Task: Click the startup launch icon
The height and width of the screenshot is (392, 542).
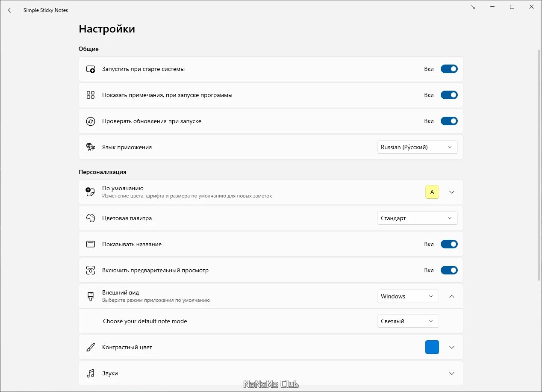Action: 91,69
